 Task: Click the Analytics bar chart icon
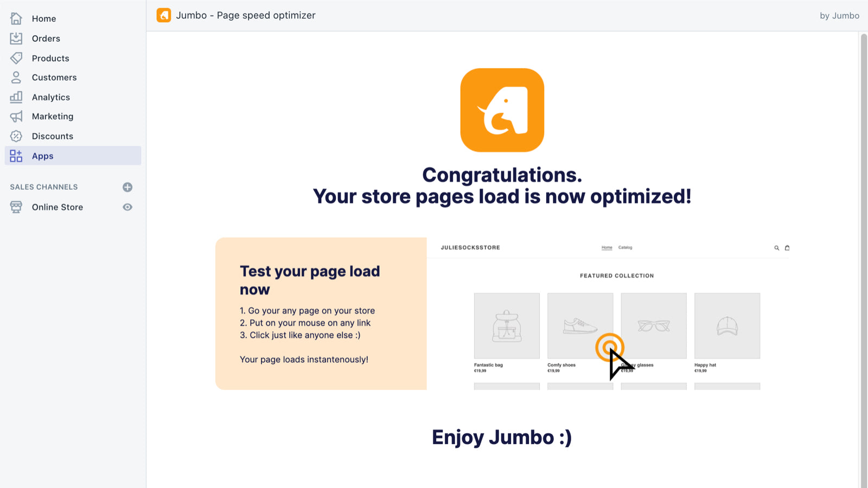[x=16, y=97]
